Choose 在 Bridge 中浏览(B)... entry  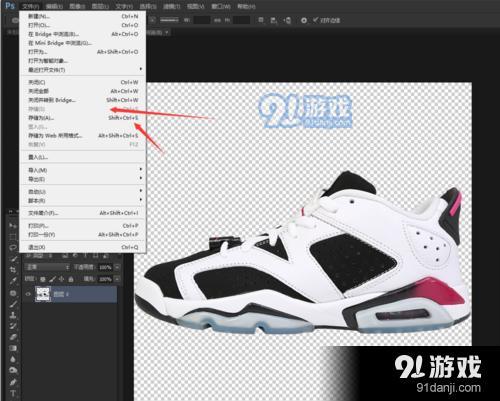(82, 34)
